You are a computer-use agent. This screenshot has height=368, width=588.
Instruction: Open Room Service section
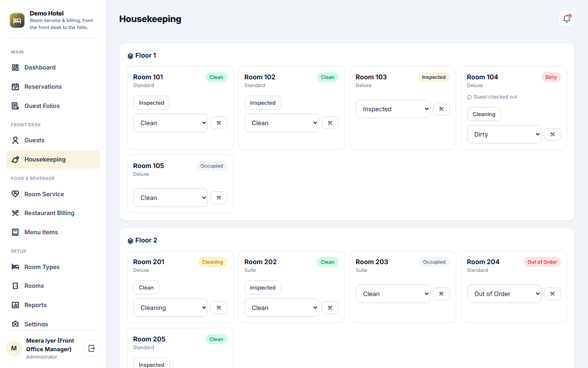[53, 194]
